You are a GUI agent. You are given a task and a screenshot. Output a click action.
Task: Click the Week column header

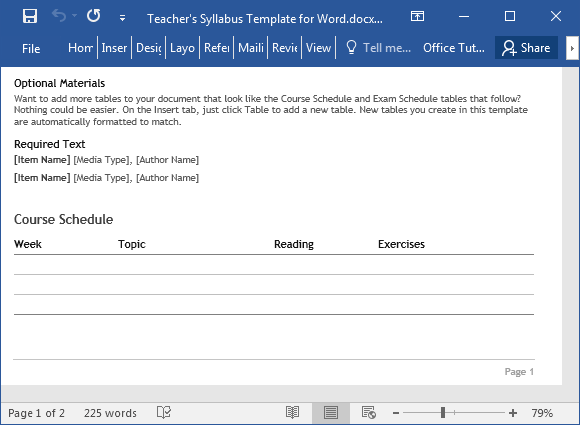coord(28,244)
